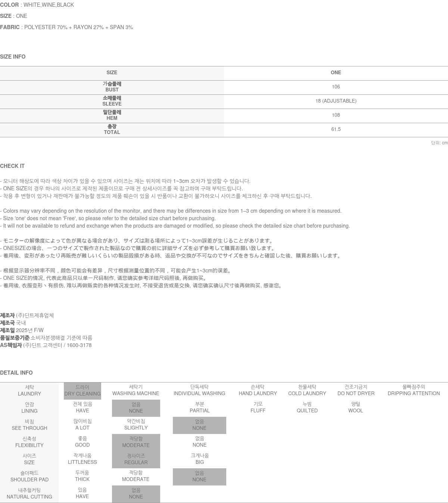The height and width of the screenshot is (503, 448).
Task: Click the DETAIL INFO heading
Action: [x=16, y=373]
